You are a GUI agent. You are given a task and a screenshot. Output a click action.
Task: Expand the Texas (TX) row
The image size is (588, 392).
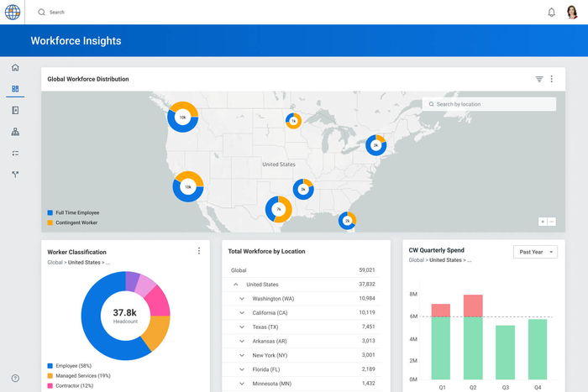point(242,327)
